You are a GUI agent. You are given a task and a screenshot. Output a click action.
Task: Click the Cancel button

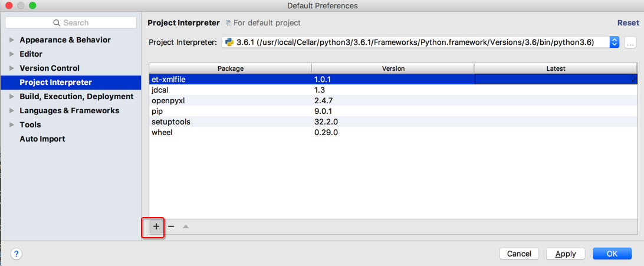pyautogui.click(x=519, y=254)
